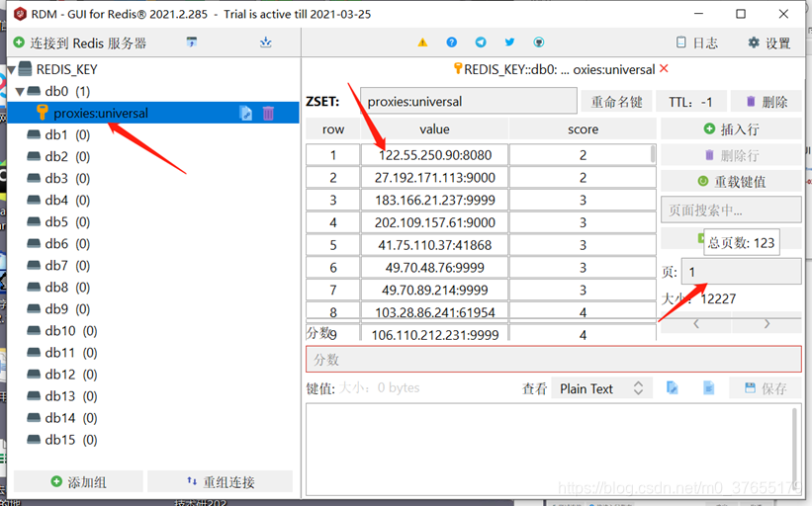Click the page number input field
The image size is (812, 506).
click(x=742, y=272)
